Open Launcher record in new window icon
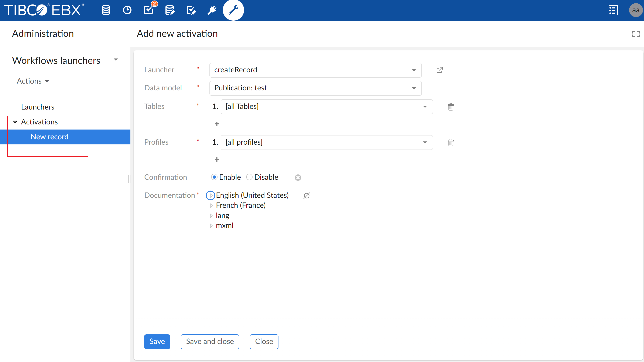The image size is (644, 362). point(439,70)
